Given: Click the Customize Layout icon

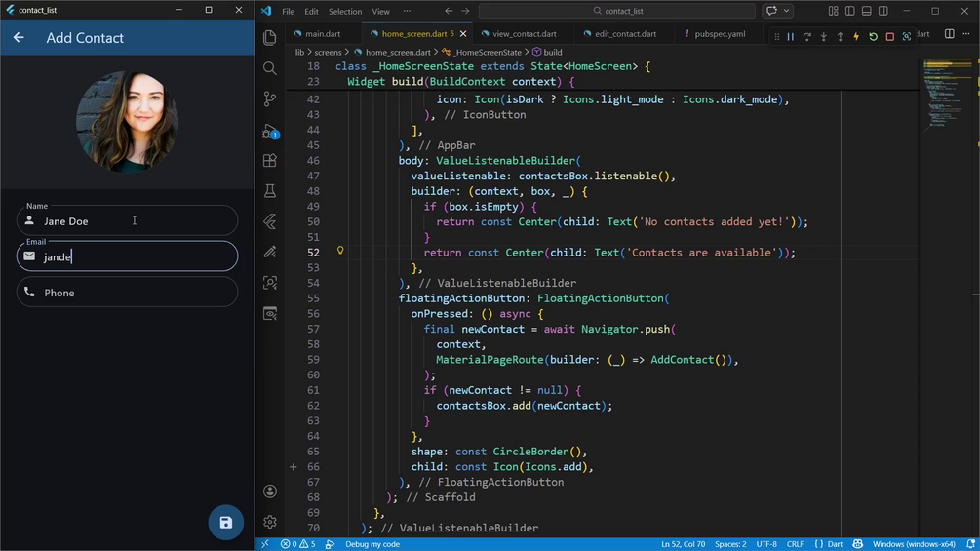Looking at the screenshot, I should [833, 11].
